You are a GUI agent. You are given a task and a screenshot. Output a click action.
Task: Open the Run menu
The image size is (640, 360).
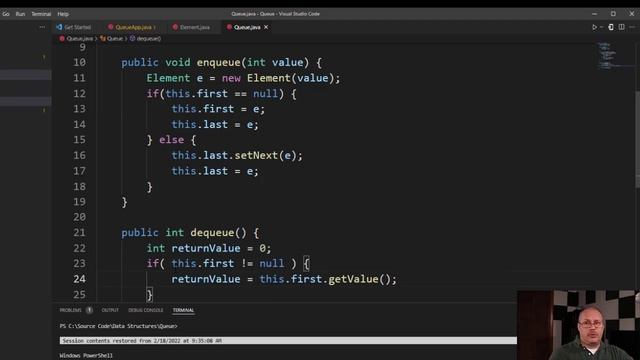20,14
